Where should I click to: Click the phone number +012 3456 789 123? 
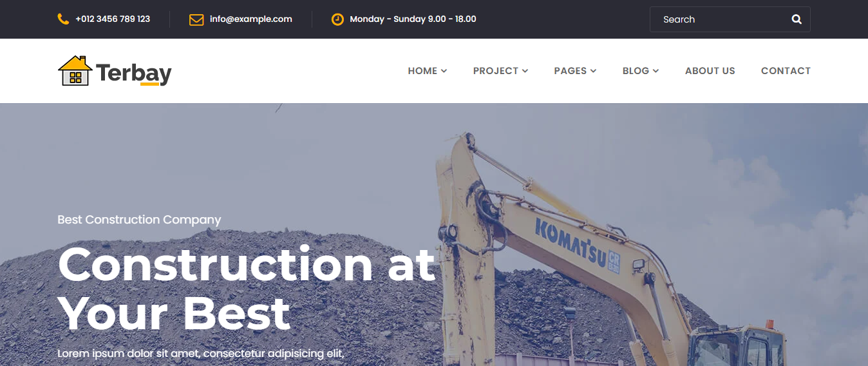click(x=113, y=19)
